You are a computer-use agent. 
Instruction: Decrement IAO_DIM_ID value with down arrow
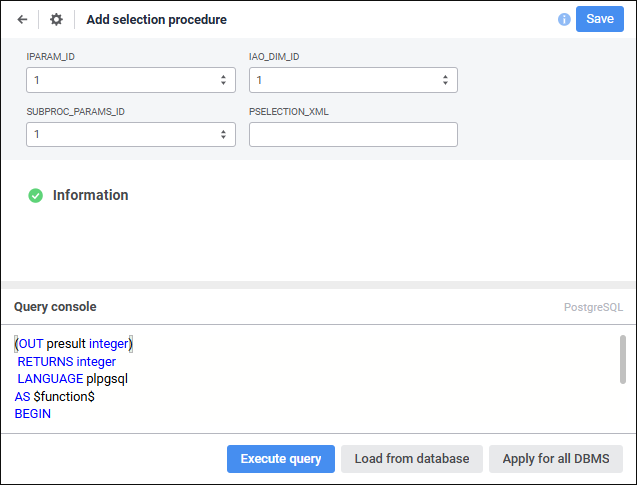click(x=445, y=83)
